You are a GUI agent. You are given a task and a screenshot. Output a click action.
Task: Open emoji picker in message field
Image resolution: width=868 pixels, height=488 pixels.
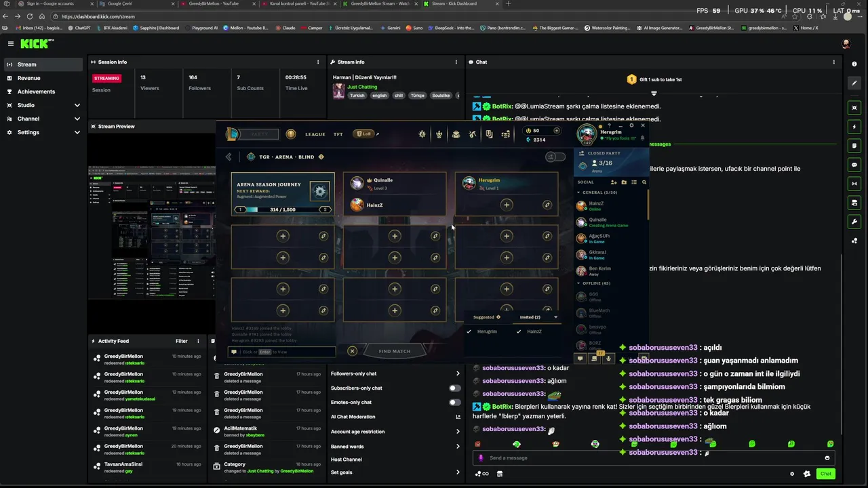(827, 457)
